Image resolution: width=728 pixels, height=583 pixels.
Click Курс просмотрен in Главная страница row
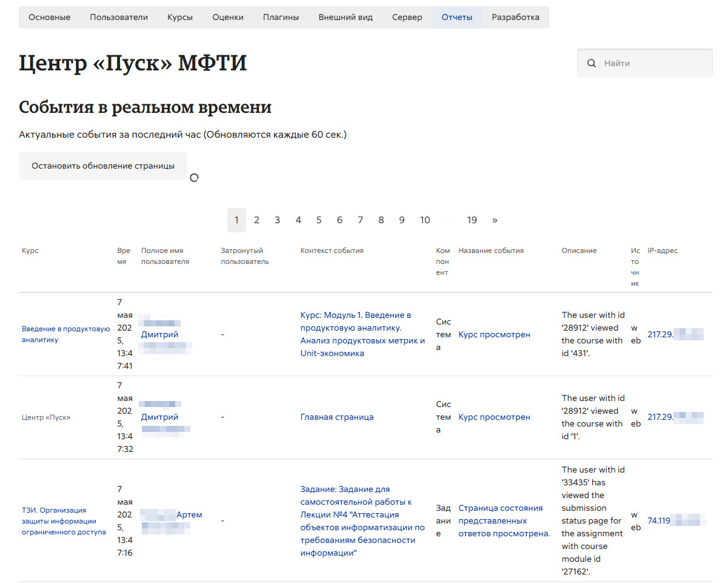tap(494, 417)
